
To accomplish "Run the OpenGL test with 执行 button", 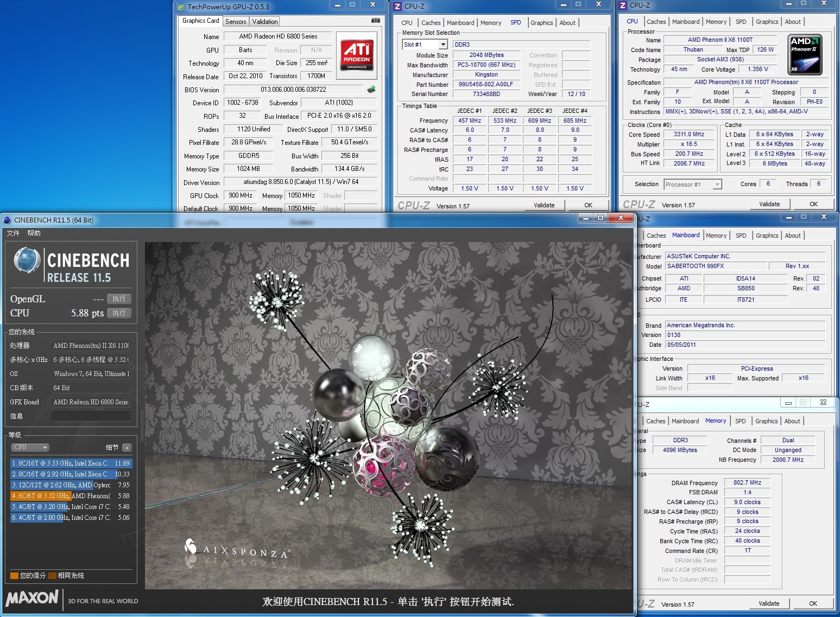I will (119, 299).
